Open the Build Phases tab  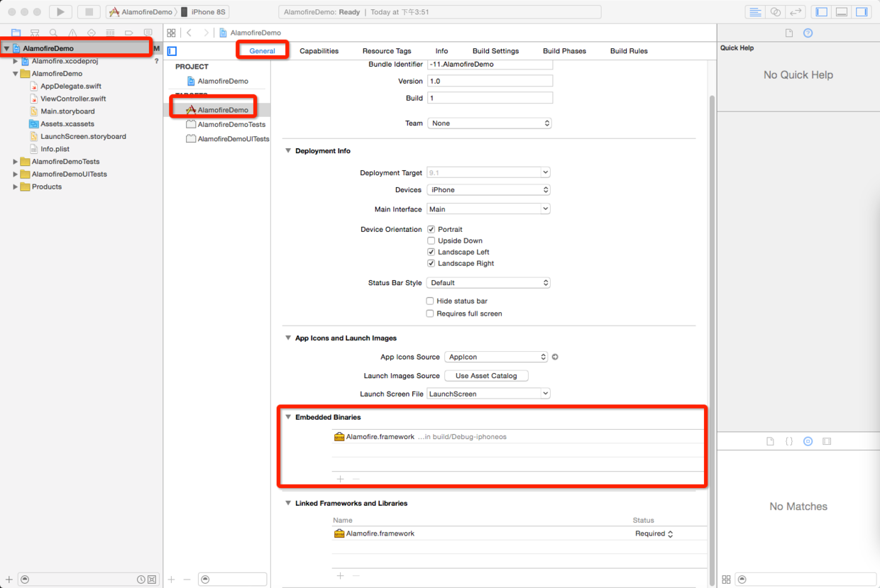564,51
